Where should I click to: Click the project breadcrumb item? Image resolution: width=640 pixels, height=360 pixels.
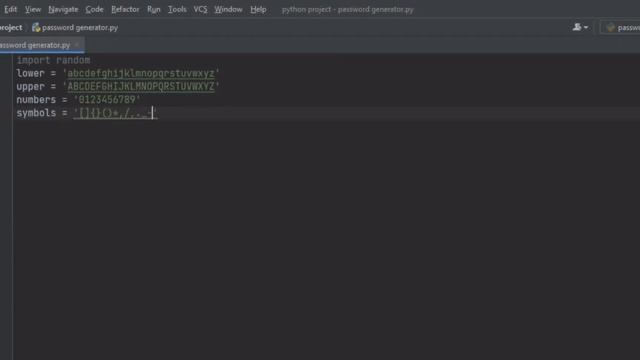(11, 28)
